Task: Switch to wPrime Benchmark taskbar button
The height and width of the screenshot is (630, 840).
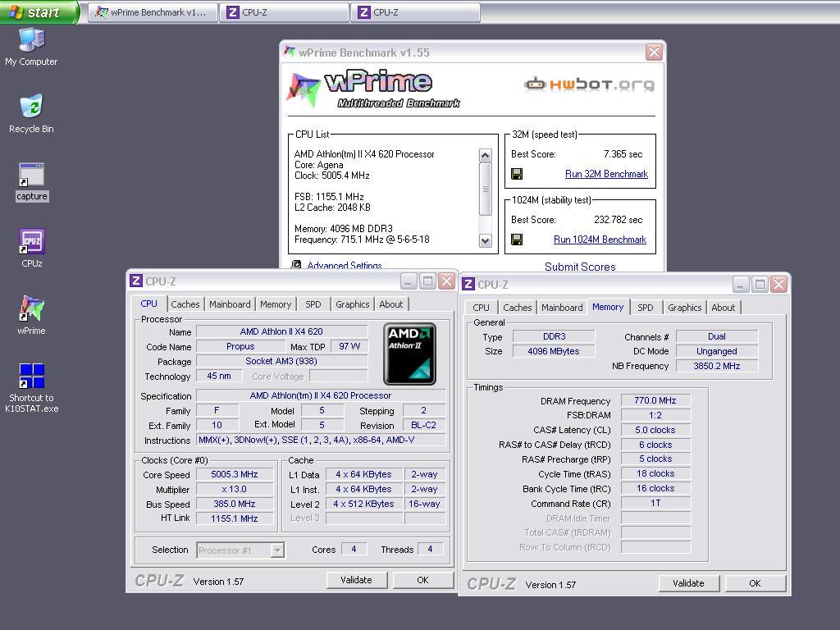Action: 153,12
